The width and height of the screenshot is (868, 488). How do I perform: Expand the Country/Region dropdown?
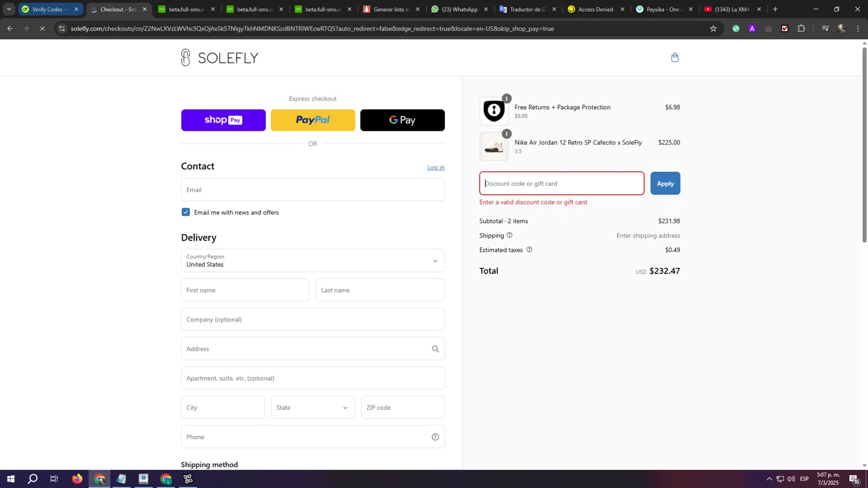pyautogui.click(x=312, y=261)
